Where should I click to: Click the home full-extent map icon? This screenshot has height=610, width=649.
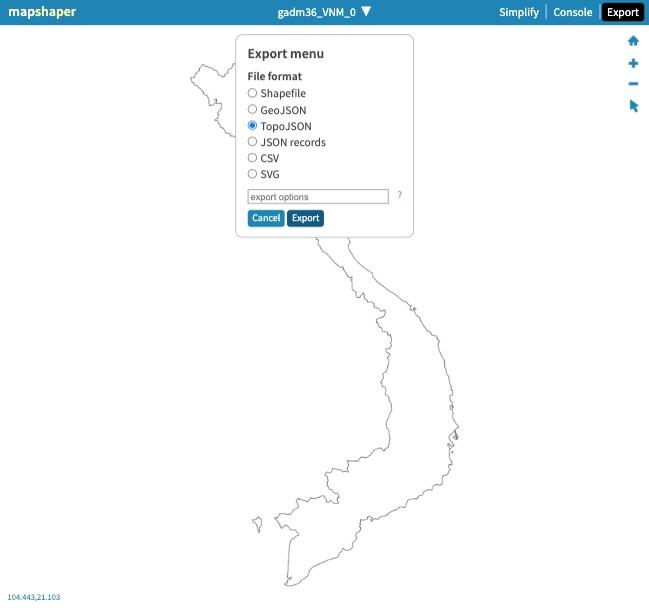(633, 41)
